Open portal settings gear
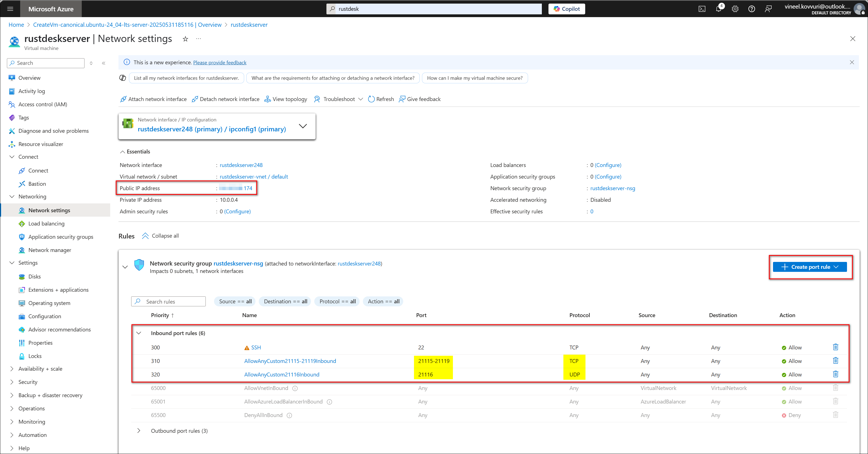The image size is (868, 454). [x=735, y=9]
